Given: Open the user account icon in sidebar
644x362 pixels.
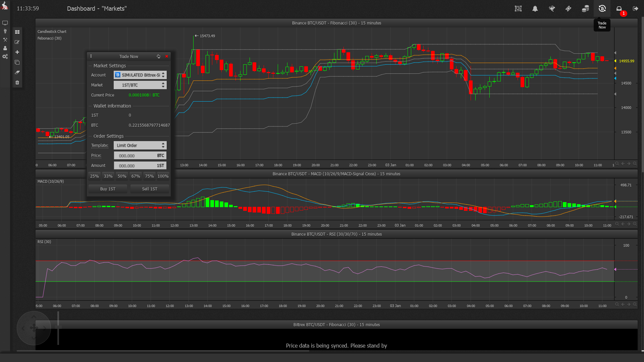Looking at the screenshot, I should 5,48.
